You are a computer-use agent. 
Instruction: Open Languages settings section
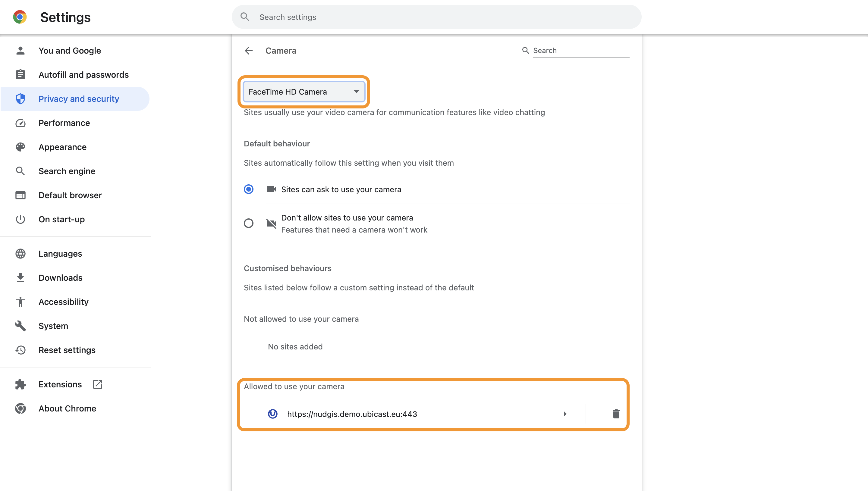(75, 254)
